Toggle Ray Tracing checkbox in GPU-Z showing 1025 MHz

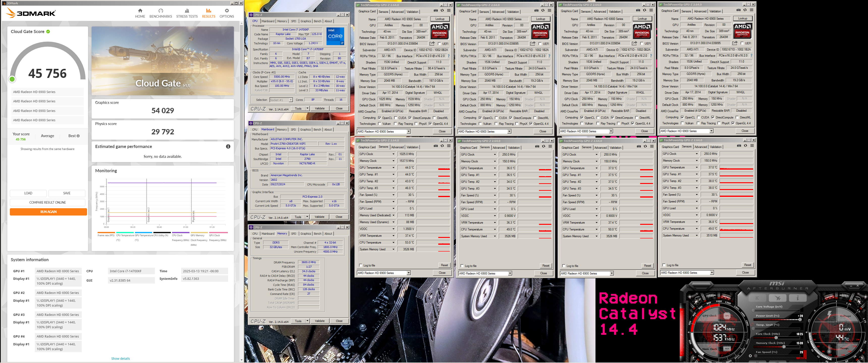pos(395,124)
